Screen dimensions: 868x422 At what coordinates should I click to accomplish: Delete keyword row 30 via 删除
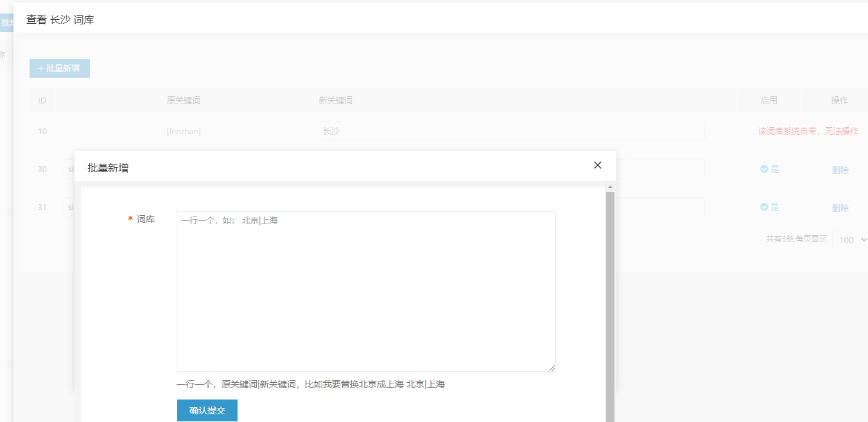[x=840, y=170]
